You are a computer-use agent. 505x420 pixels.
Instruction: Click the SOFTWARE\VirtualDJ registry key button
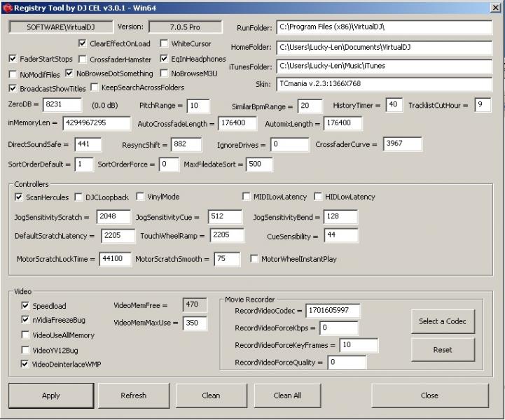pos(61,27)
